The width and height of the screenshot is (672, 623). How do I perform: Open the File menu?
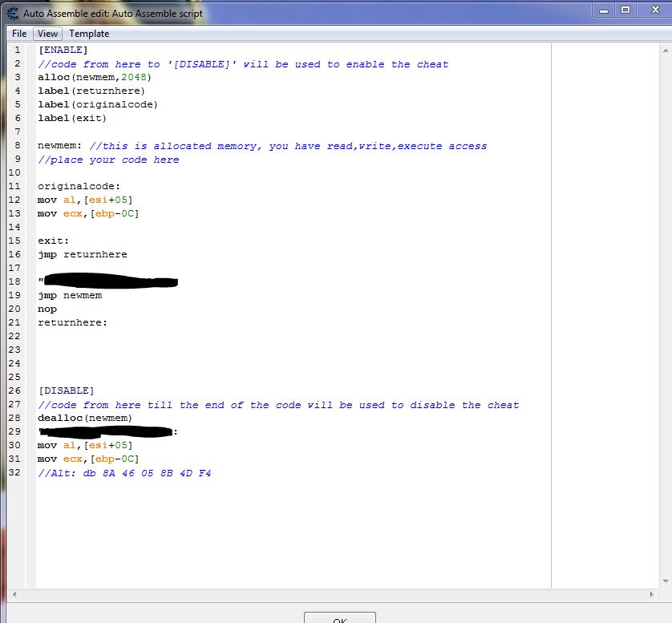[x=18, y=34]
